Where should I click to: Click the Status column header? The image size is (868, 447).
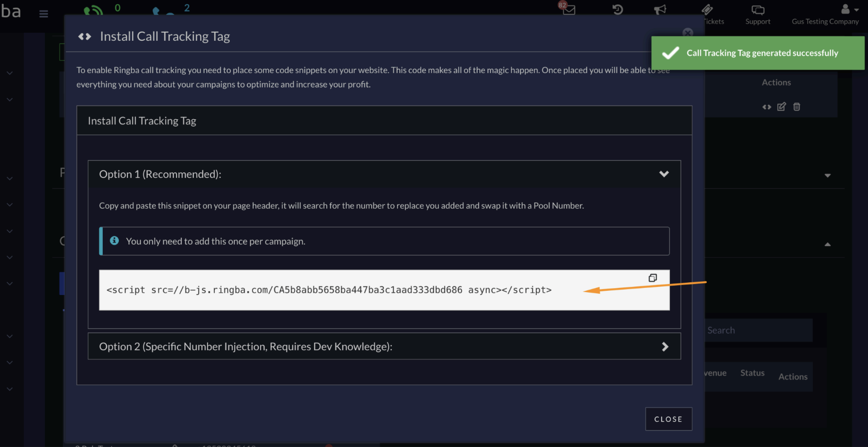pyautogui.click(x=752, y=373)
